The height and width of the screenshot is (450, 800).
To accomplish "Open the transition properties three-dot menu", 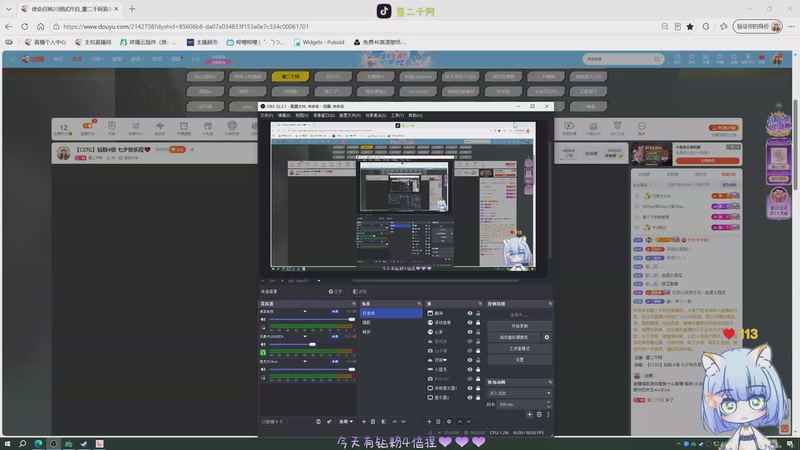I will [x=548, y=415].
